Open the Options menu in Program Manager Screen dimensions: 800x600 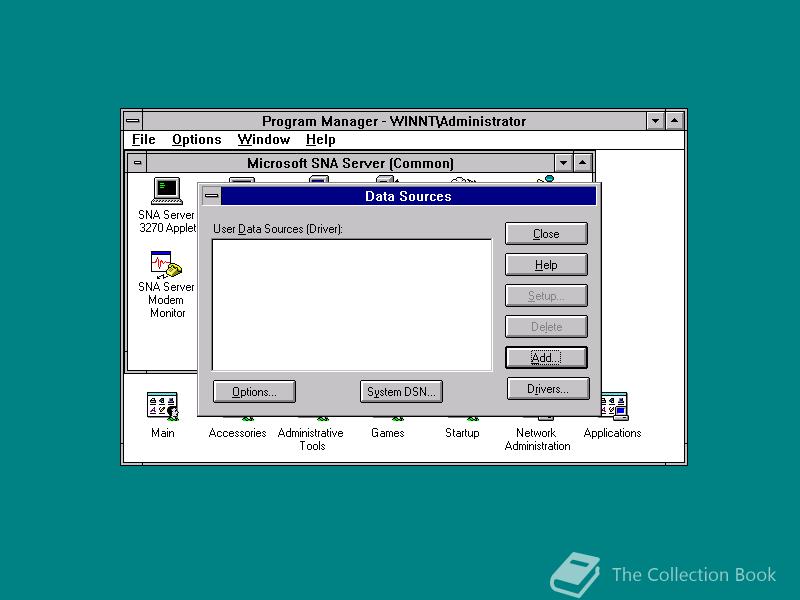pyautogui.click(x=196, y=139)
